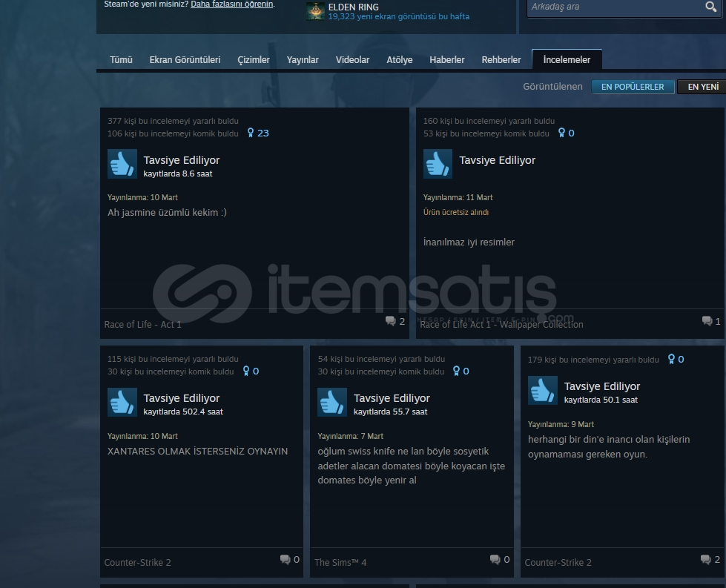Open the ELDEN RING title link
The height and width of the screenshot is (588, 726).
point(353,7)
